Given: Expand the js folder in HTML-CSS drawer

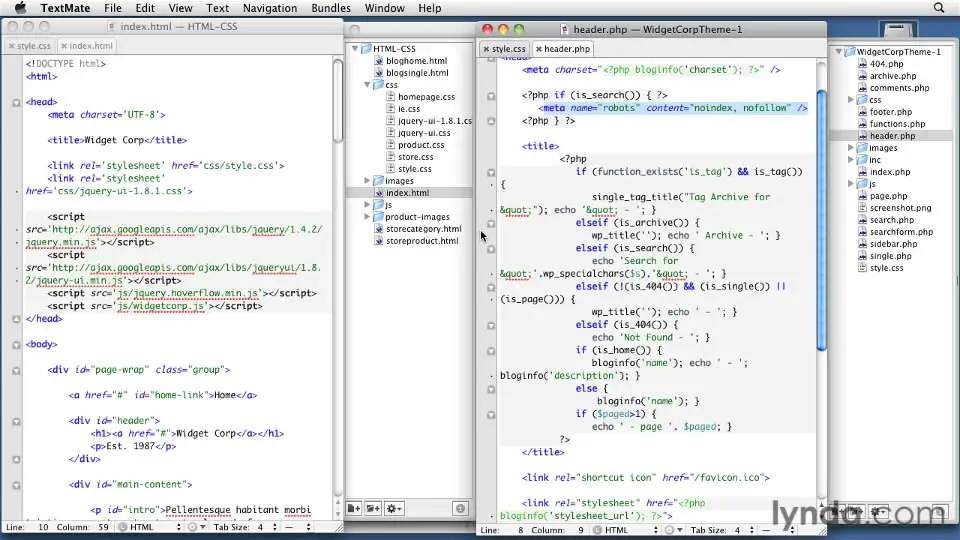Looking at the screenshot, I should 367,204.
